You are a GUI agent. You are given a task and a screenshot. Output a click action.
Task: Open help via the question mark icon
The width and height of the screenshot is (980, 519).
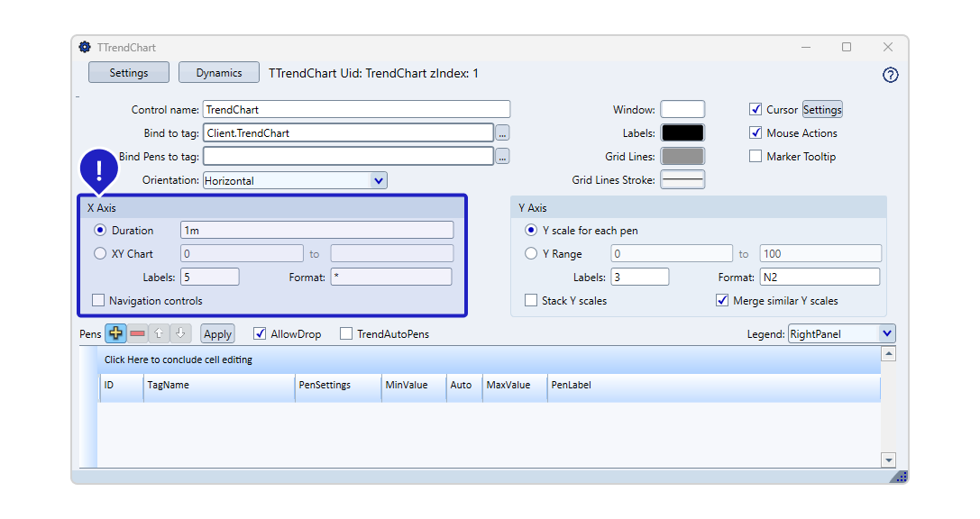click(890, 75)
